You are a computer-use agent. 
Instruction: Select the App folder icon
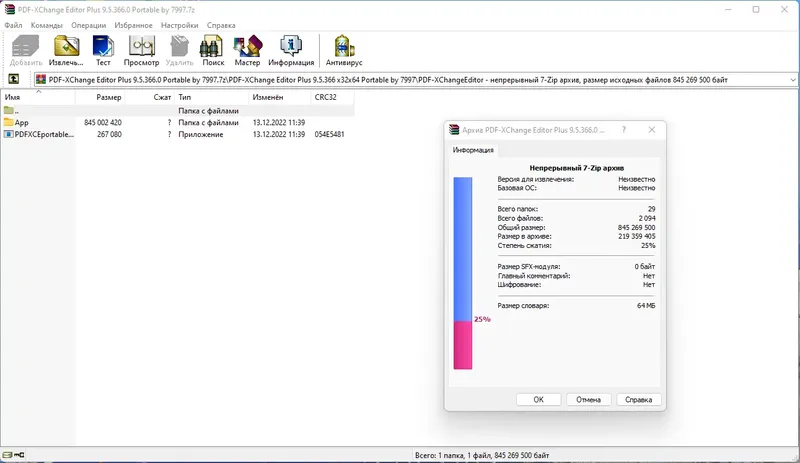[8, 123]
